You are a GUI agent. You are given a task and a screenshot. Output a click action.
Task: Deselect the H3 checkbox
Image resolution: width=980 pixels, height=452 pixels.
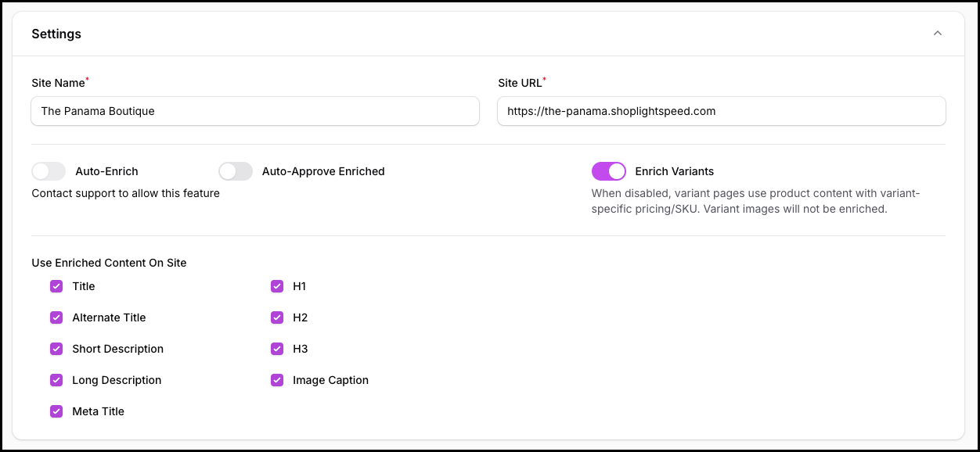(x=277, y=349)
